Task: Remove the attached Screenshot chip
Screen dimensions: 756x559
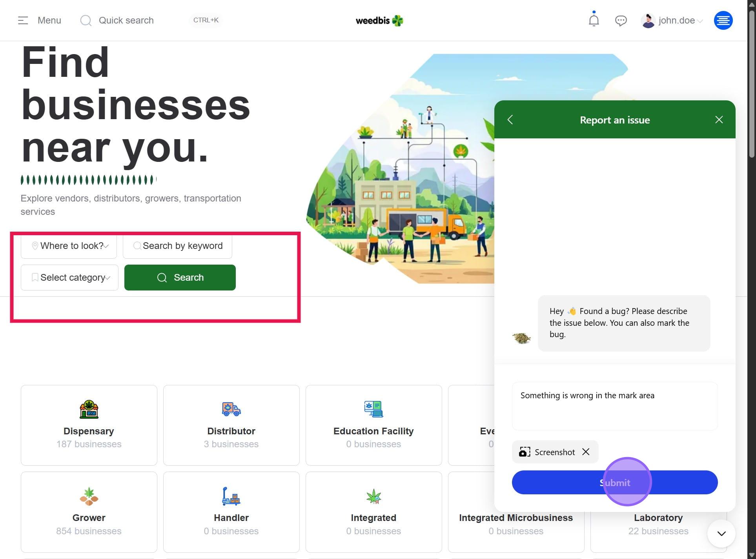Action: point(586,452)
